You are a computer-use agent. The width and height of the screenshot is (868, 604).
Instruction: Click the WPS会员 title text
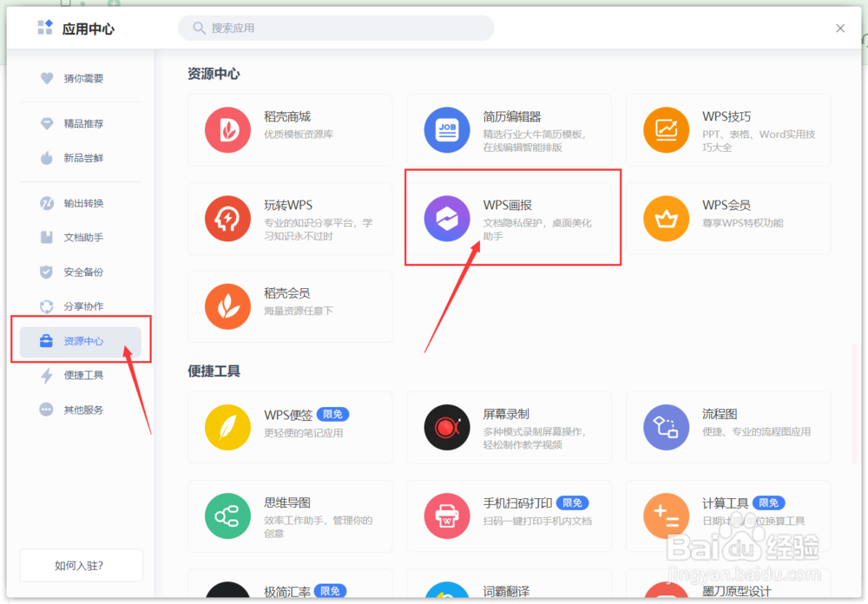click(727, 206)
